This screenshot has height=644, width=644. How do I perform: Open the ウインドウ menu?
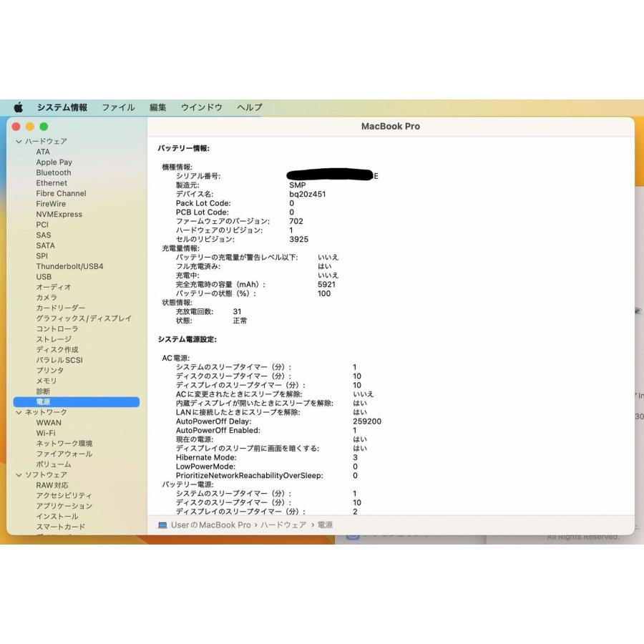[200, 107]
